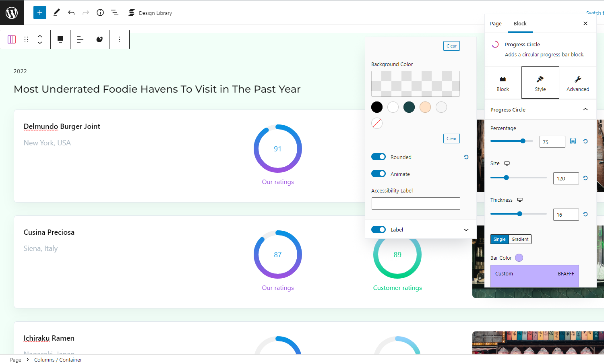Click the dynamic content icon beside Percentage
604x364 pixels.
click(573, 141)
